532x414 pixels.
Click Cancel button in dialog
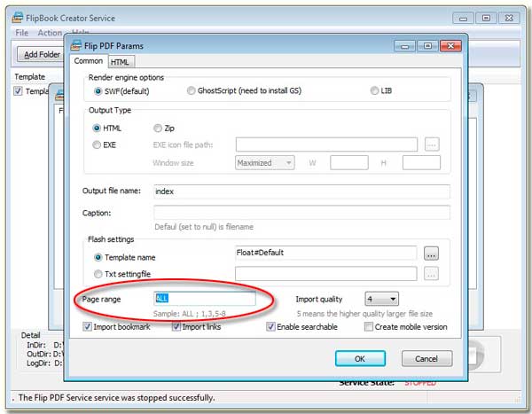click(426, 359)
